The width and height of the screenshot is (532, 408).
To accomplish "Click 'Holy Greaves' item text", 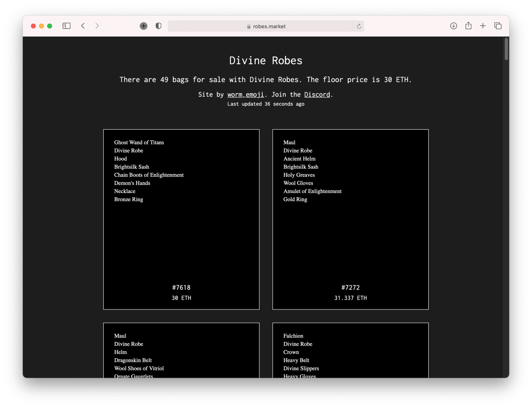I will tap(299, 175).
